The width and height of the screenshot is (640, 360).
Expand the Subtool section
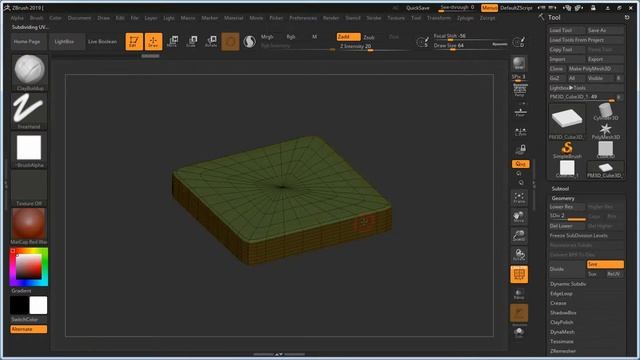pyautogui.click(x=560, y=189)
